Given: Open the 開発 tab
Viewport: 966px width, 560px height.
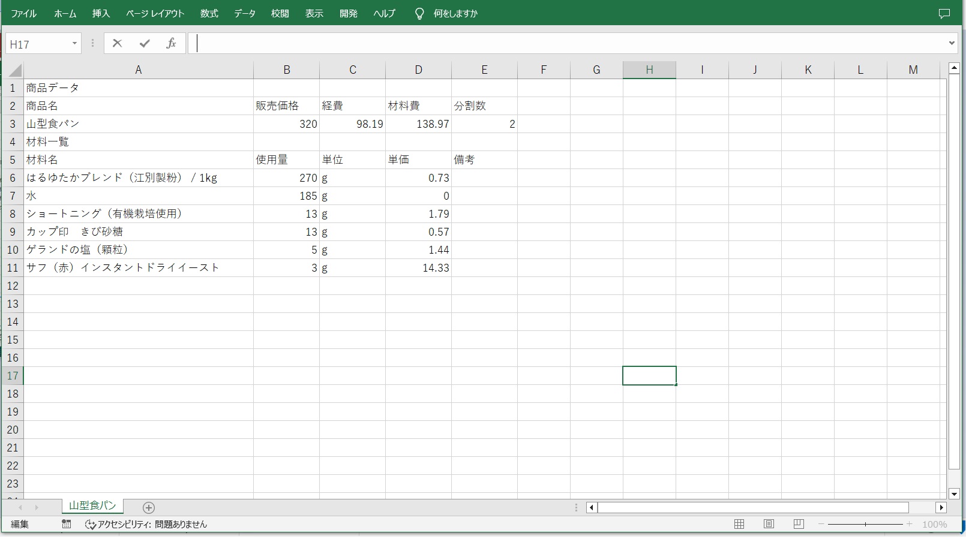Looking at the screenshot, I should (348, 13).
